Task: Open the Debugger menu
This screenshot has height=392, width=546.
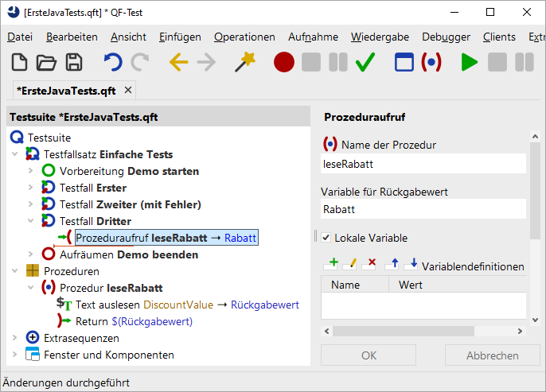Action: (446, 37)
